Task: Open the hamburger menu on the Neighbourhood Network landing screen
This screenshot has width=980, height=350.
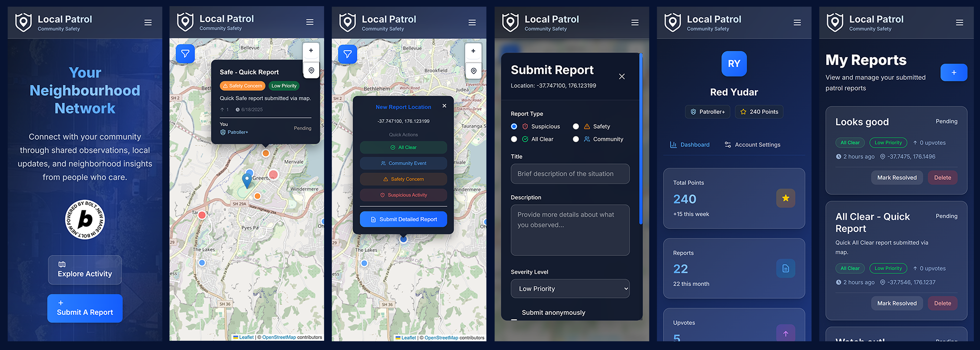Action: pyautogui.click(x=148, y=22)
